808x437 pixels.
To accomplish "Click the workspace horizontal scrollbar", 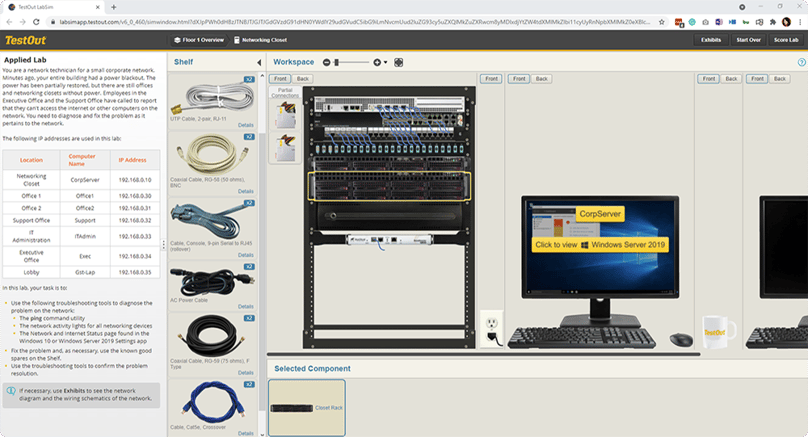I will [483, 355].
